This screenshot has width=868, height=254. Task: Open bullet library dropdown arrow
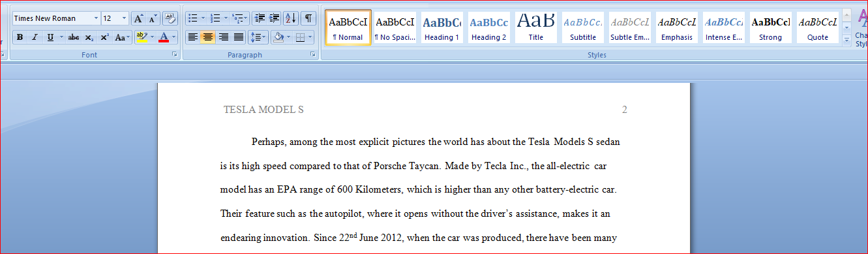click(x=203, y=18)
